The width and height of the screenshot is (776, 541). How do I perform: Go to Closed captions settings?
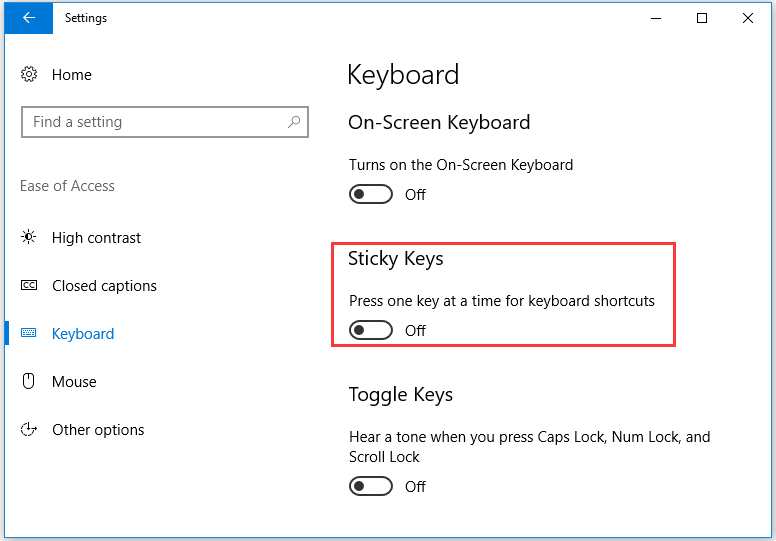pos(104,286)
